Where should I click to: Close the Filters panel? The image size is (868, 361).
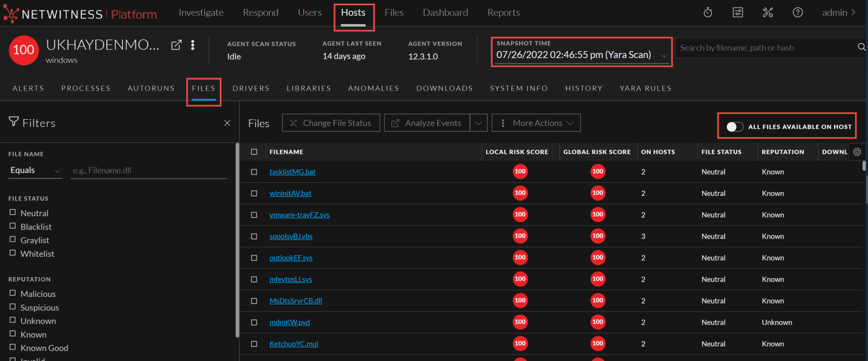tap(227, 123)
